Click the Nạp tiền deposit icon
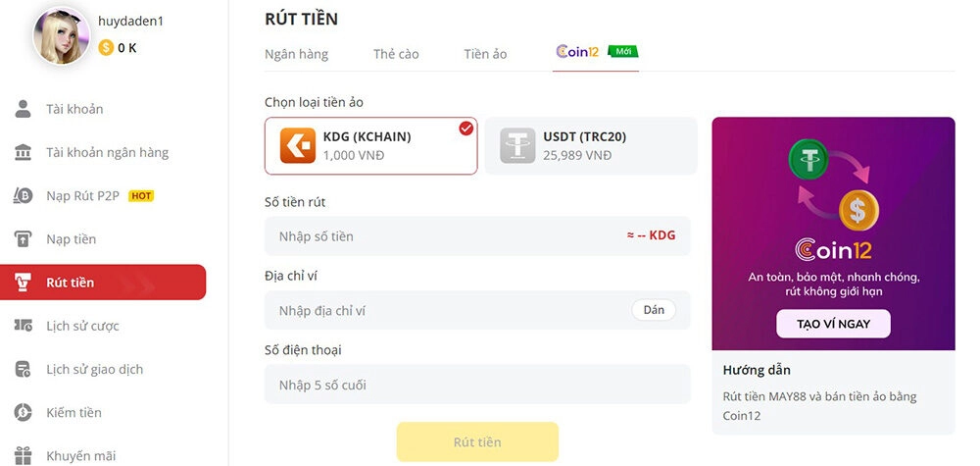 click(24, 239)
